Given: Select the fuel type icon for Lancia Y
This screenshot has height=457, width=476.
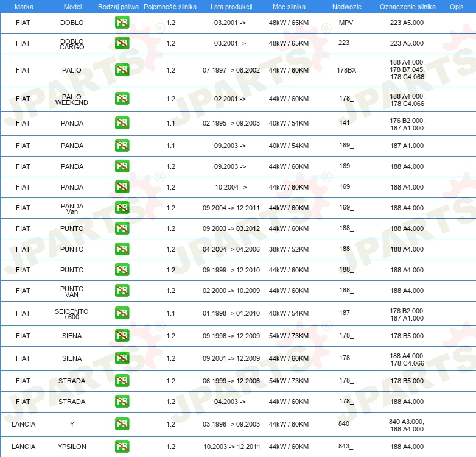Looking at the screenshot, I should (122, 424).
